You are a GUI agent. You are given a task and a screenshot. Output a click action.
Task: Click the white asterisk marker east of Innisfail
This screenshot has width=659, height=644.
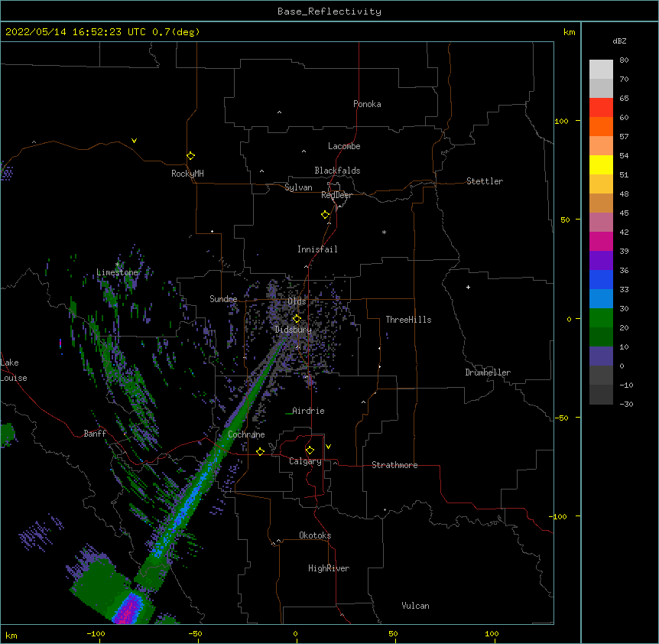coord(384,232)
